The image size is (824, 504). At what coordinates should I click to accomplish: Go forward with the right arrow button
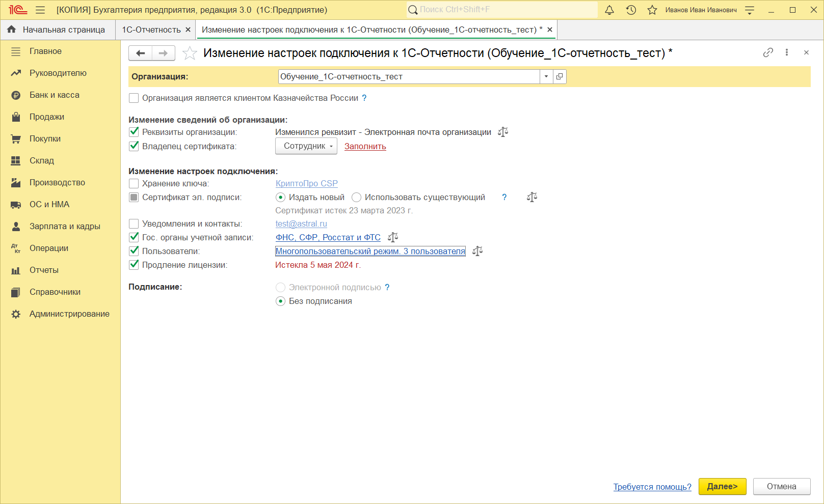pyautogui.click(x=163, y=53)
